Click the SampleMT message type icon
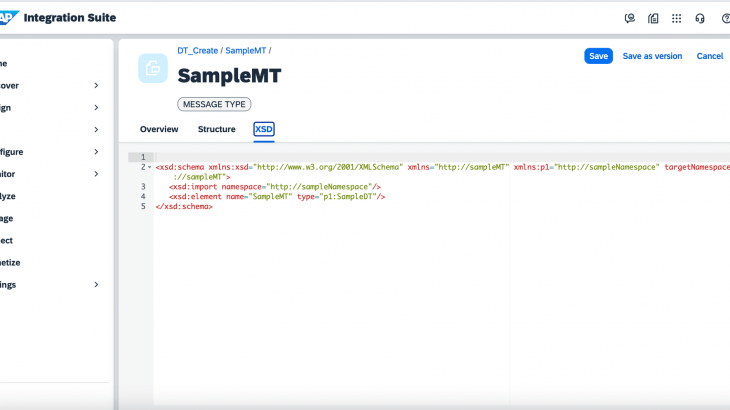Image resolution: width=730 pixels, height=410 pixels. coord(153,68)
